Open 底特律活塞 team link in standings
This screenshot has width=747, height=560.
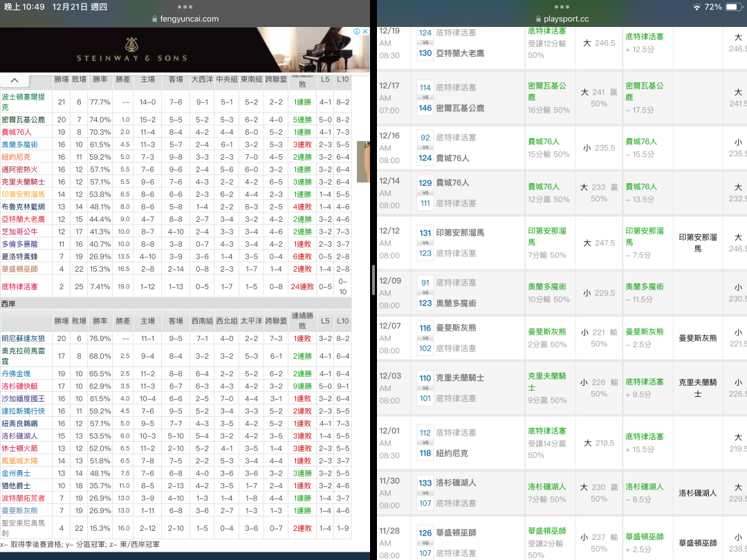[x=19, y=287]
